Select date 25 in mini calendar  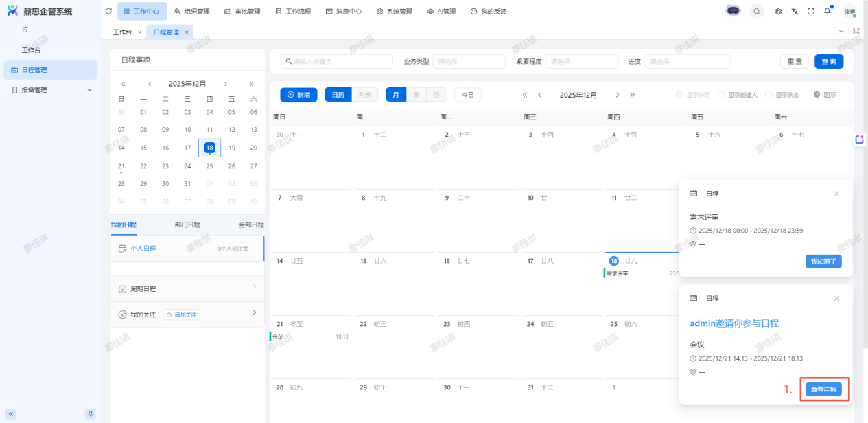coord(209,166)
